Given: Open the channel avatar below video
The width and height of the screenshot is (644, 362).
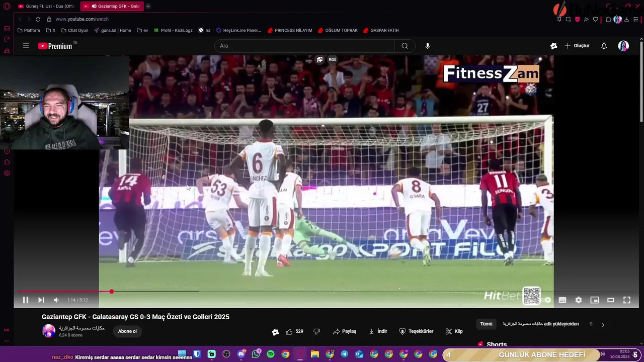Looking at the screenshot, I should coord(49,331).
